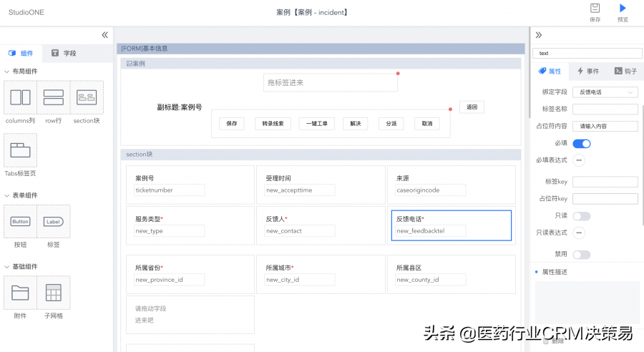The width and height of the screenshot is (644, 352).
Task: Select the columns列 layout component
Action: point(20,97)
